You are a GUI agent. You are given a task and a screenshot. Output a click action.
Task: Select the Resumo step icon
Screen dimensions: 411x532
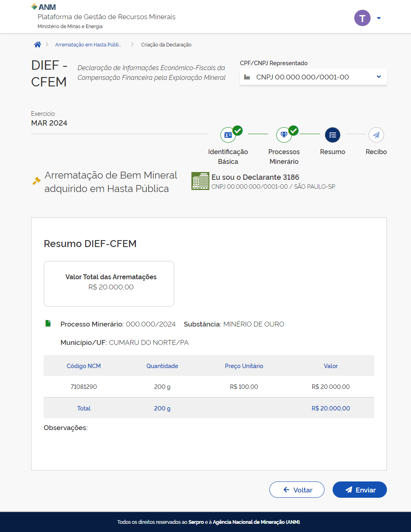tap(333, 135)
